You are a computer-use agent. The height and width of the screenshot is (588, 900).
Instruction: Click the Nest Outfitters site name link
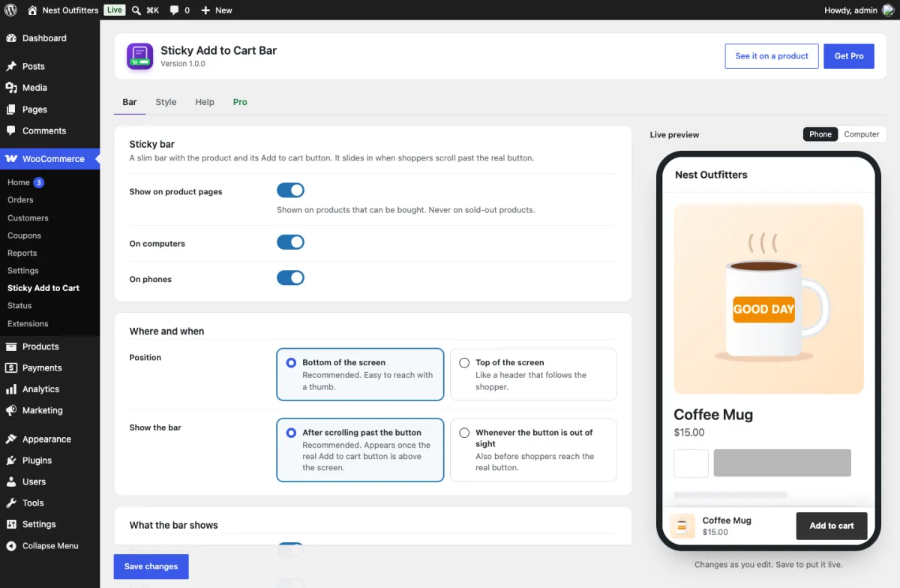pos(70,10)
